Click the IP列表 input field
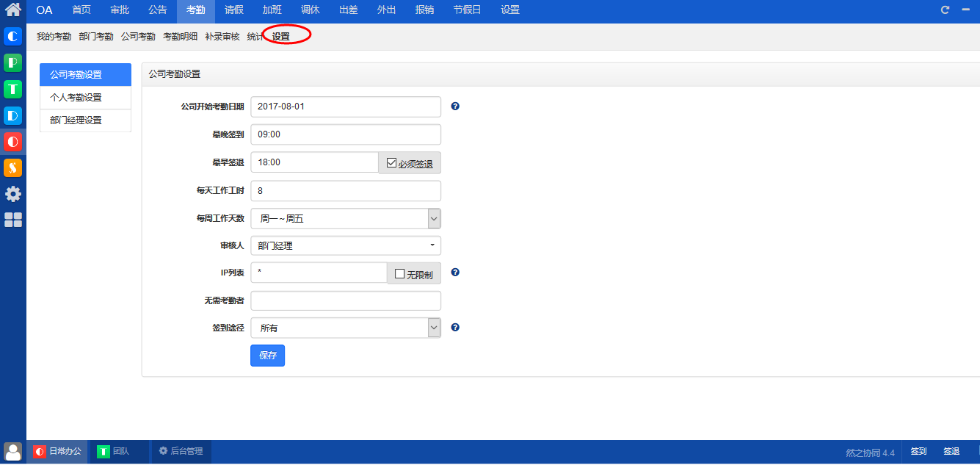This screenshot has height=465, width=980. (319, 273)
